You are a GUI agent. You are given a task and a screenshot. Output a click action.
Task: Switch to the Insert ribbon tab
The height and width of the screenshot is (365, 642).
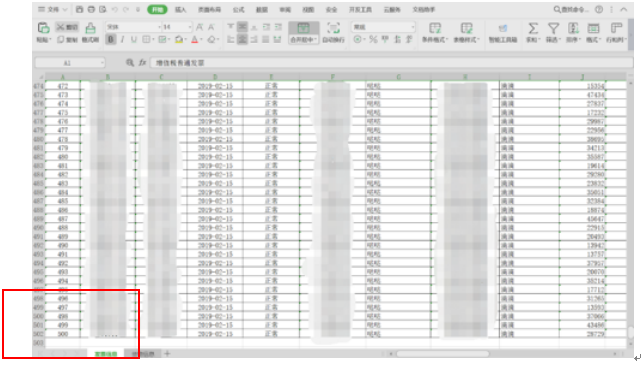click(x=181, y=9)
